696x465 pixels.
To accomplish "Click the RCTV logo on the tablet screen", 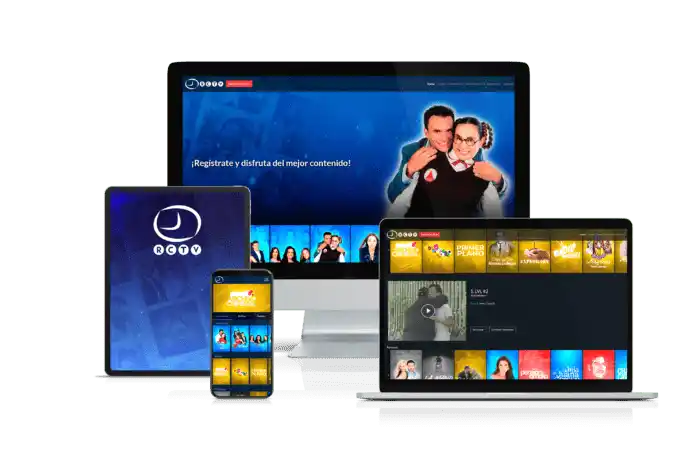I will point(177,230).
